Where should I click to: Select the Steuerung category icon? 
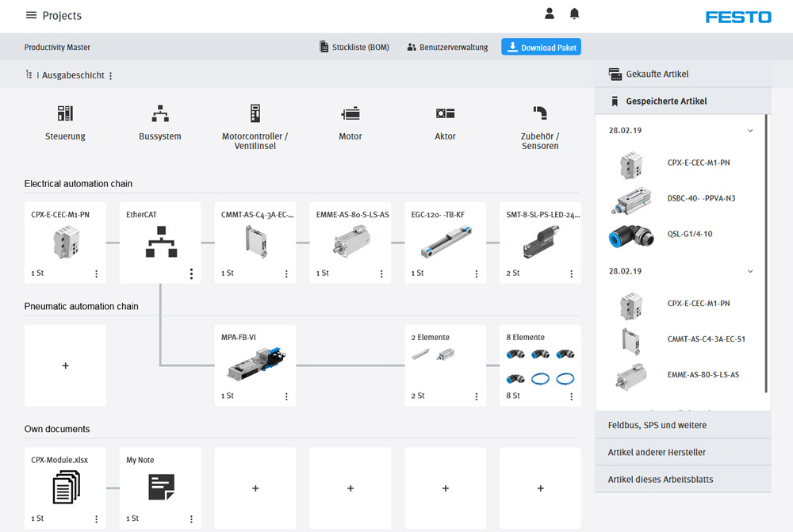click(x=64, y=113)
